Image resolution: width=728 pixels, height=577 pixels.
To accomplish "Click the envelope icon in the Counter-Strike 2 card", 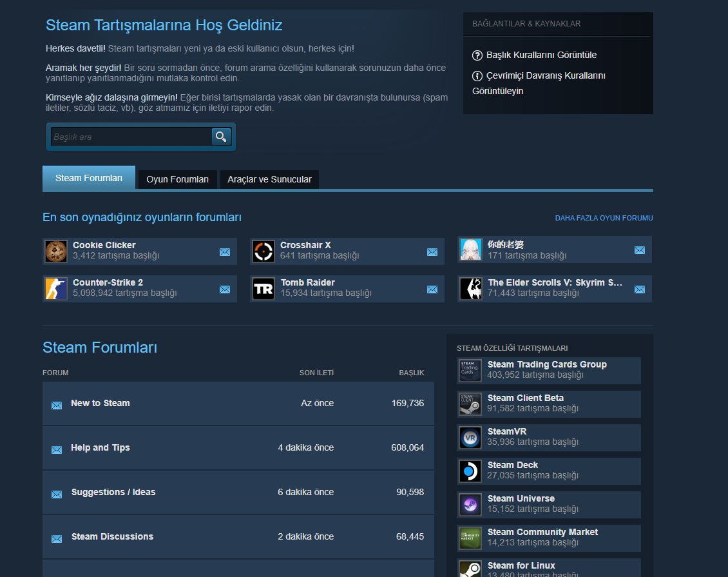I will (225, 289).
